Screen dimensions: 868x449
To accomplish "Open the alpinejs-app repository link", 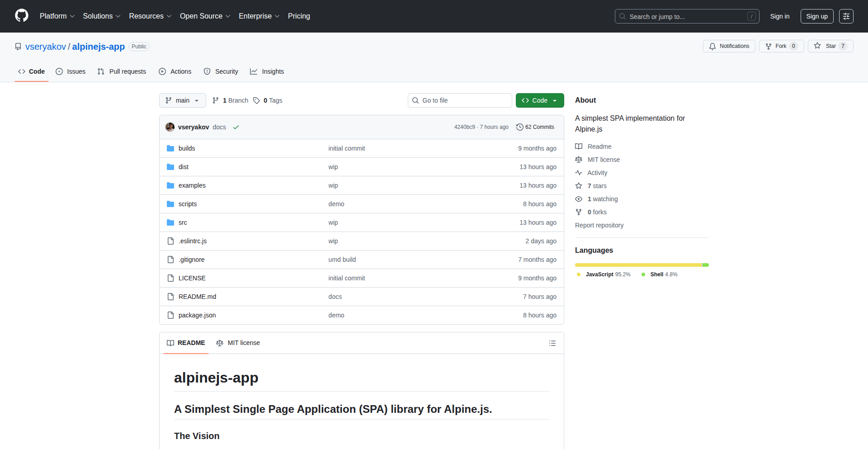I will pos(99,47).
